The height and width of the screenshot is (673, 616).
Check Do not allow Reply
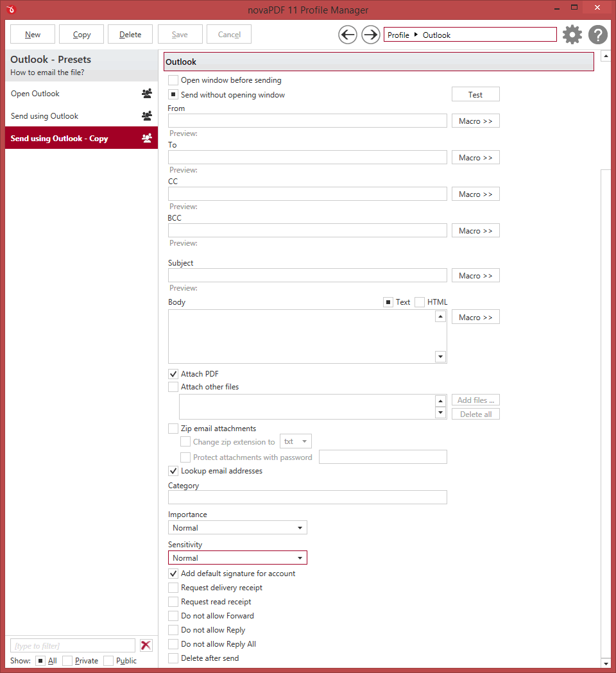pos(173,630)
